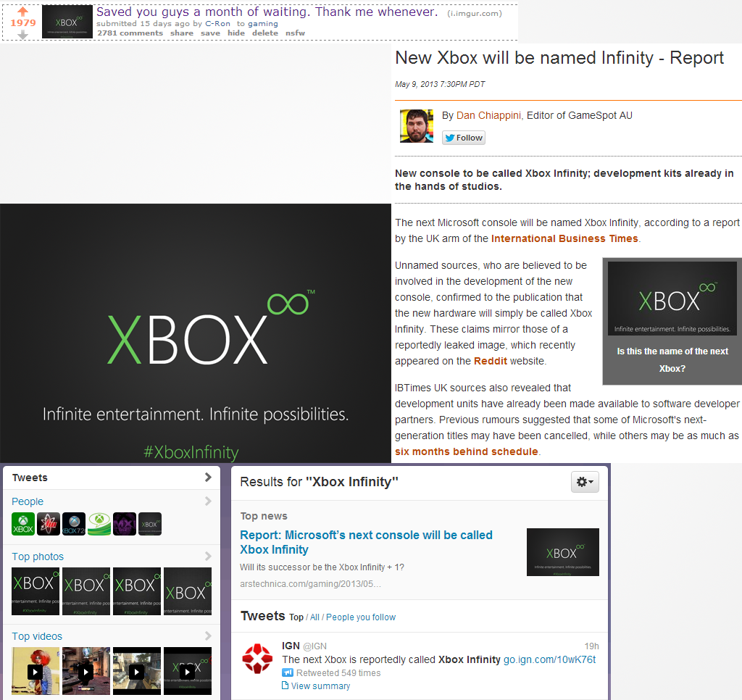The width and height of the screenshot is (742, 700).
Task: Downvote the Reddit post
Action: (x=22, y=35)
